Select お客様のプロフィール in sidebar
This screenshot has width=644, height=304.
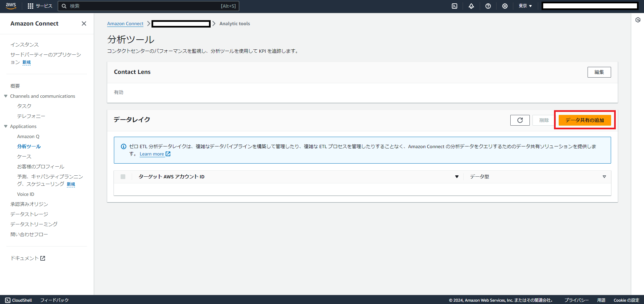tap(41, 167)
